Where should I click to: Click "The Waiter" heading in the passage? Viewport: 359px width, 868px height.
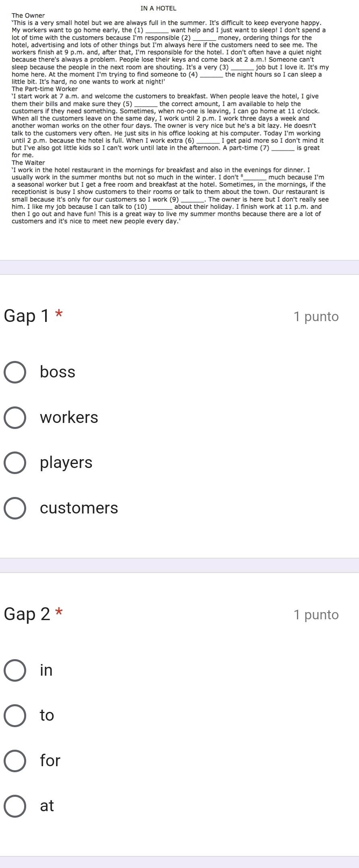coord(29,163)
